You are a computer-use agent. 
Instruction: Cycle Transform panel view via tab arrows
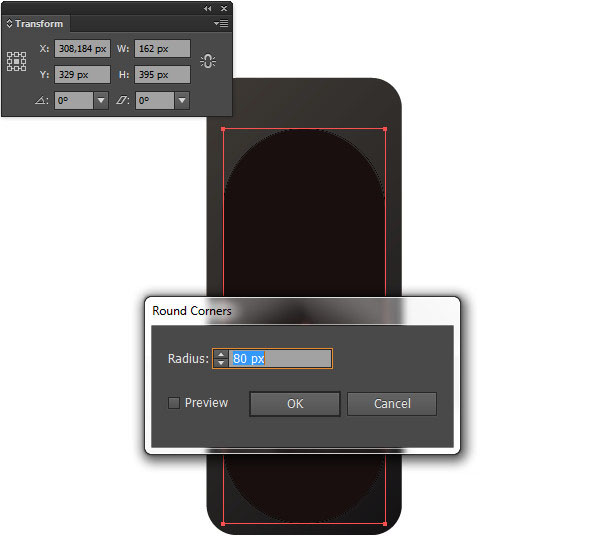point(9,24)
